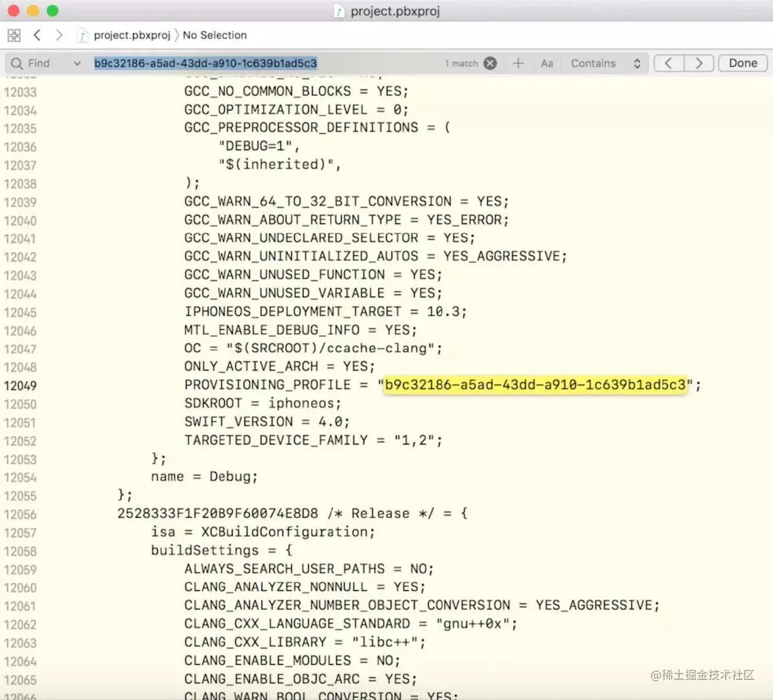The width and height of the screenshot is (773, 700).
Task: Click the CLANG_ENABLE_MODULES = NO line
Action: [292, 660]
